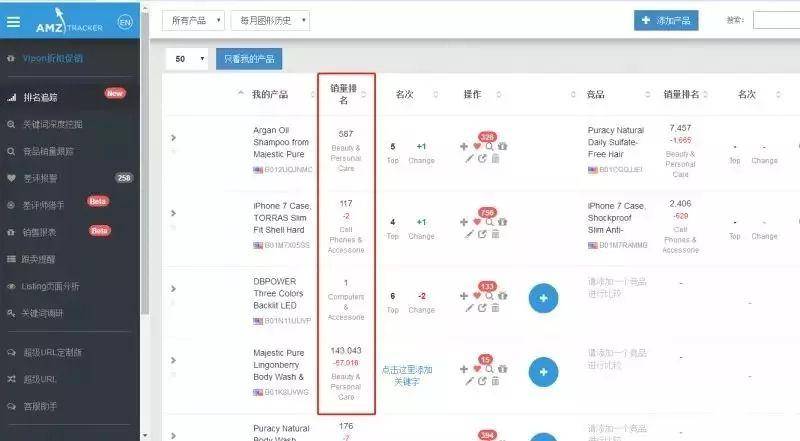
Task: Open the 所有产品 product filter dropdown
Action: tap(193, 20)
